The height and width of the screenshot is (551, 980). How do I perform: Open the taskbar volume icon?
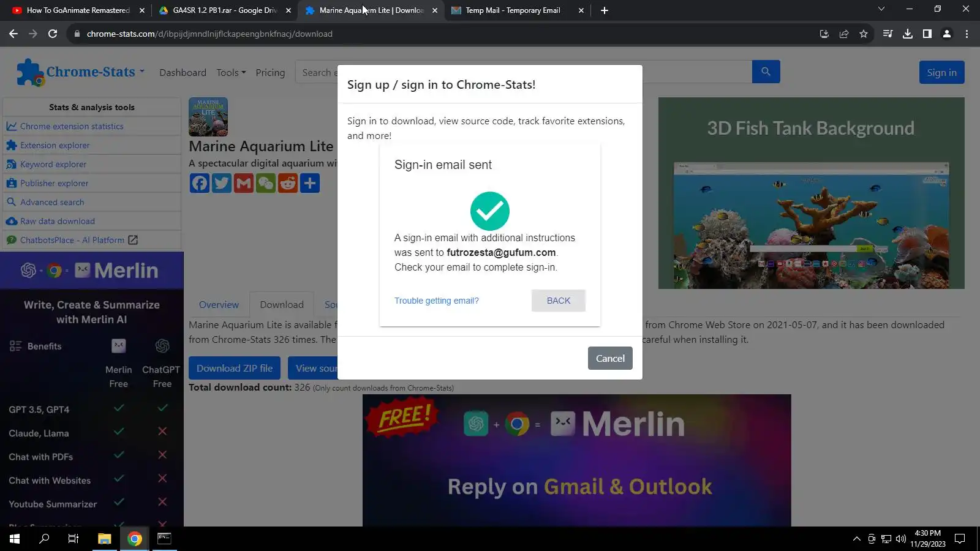point(900,539)
